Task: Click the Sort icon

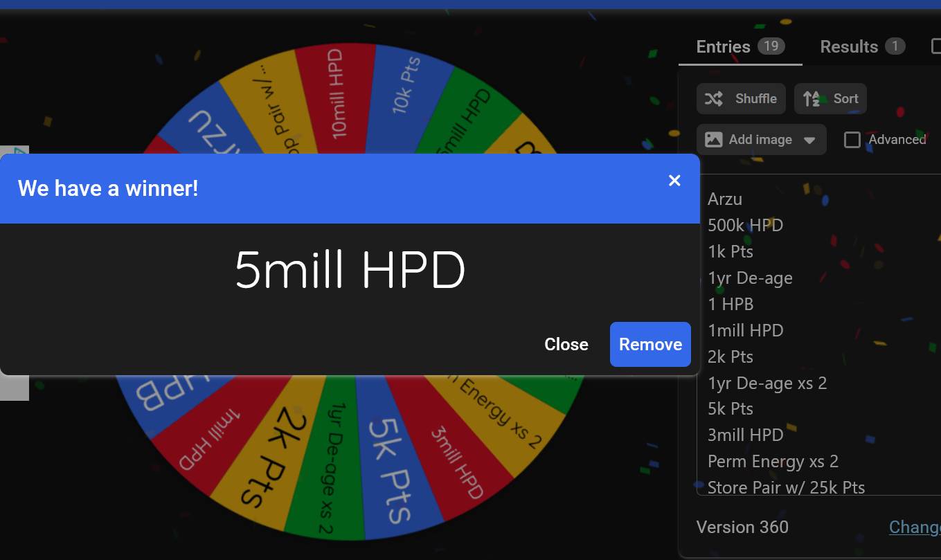Action: point(812,99)
